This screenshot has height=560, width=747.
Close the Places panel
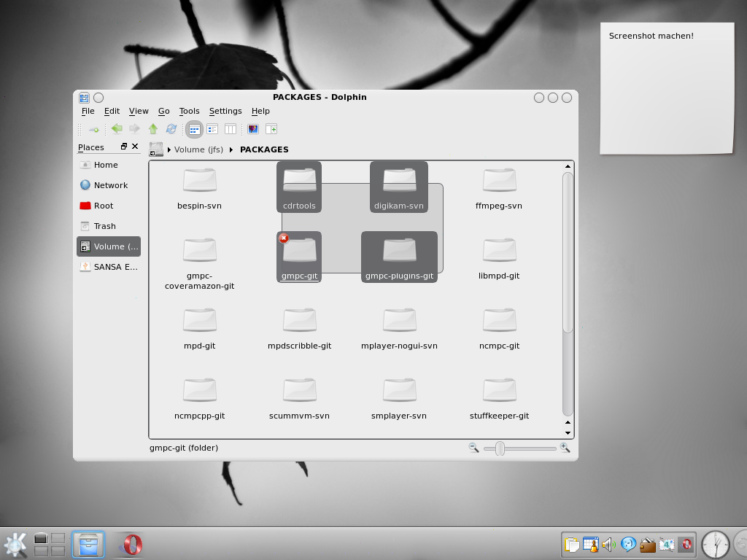click(x=135, y=147)
